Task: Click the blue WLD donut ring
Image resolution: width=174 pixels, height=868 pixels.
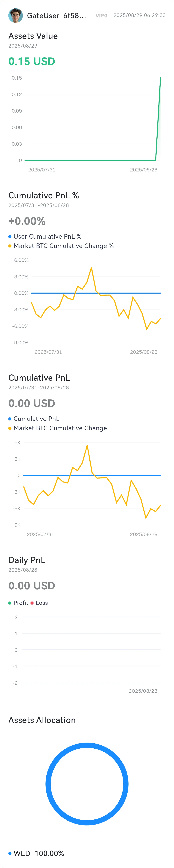Action: click(87, 746)
